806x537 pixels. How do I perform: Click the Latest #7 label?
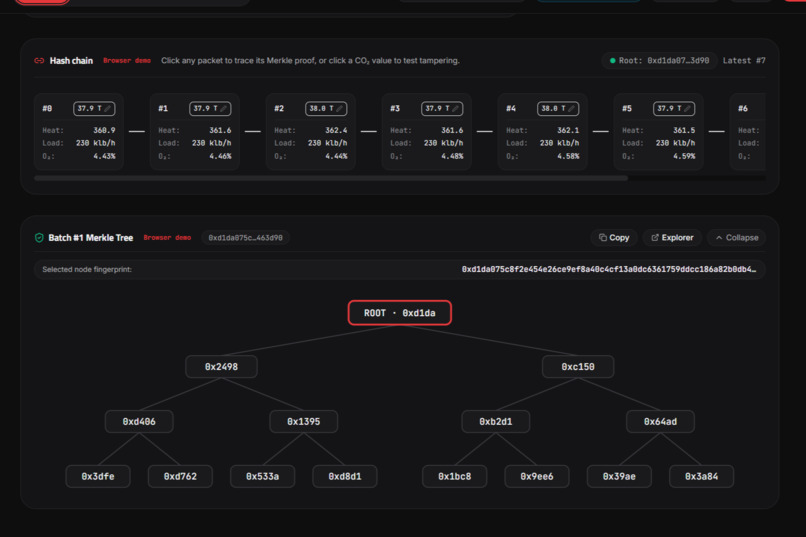[744, 61]
